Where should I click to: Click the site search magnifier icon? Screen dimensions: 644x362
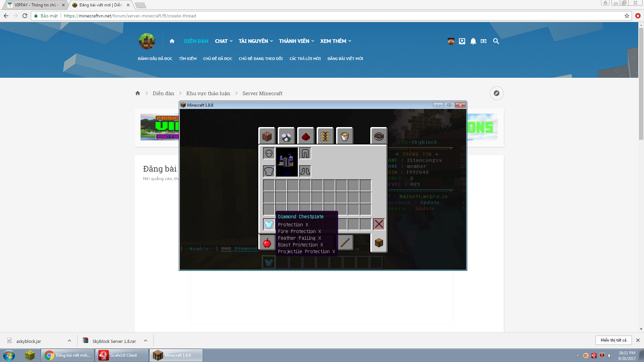click(x=496, y=41)
